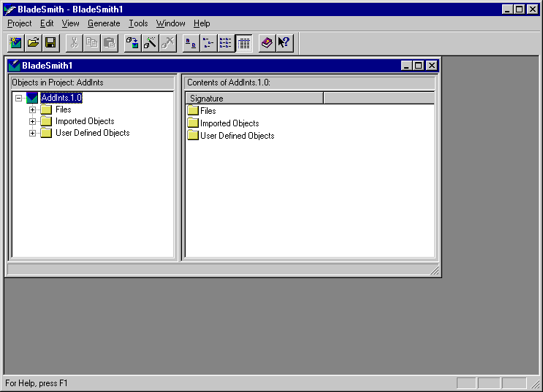Click the Signature column header
This screenshot has width=543, height=392.
pyautogui.click(x=254, y=99)
